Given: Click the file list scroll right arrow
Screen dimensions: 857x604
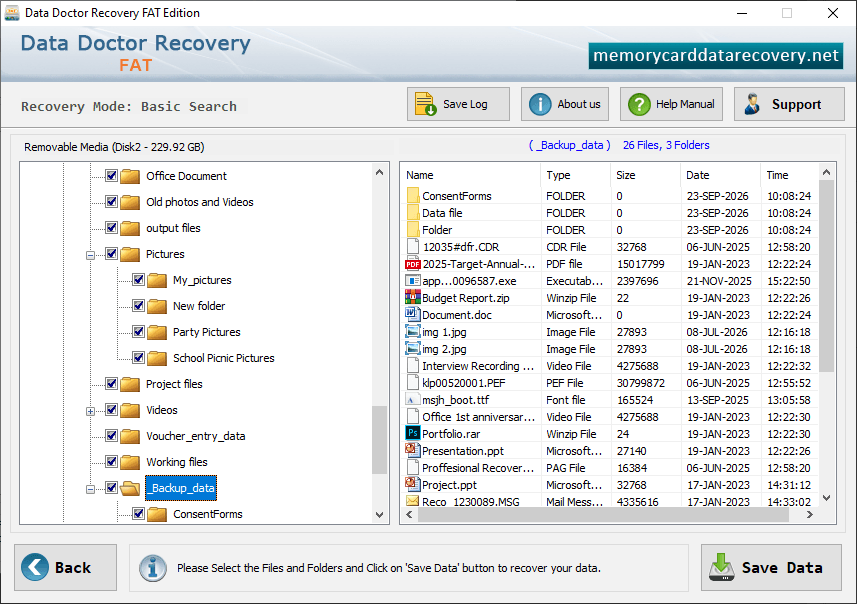Looking at the screenshot, I should (x=810, y=514).
